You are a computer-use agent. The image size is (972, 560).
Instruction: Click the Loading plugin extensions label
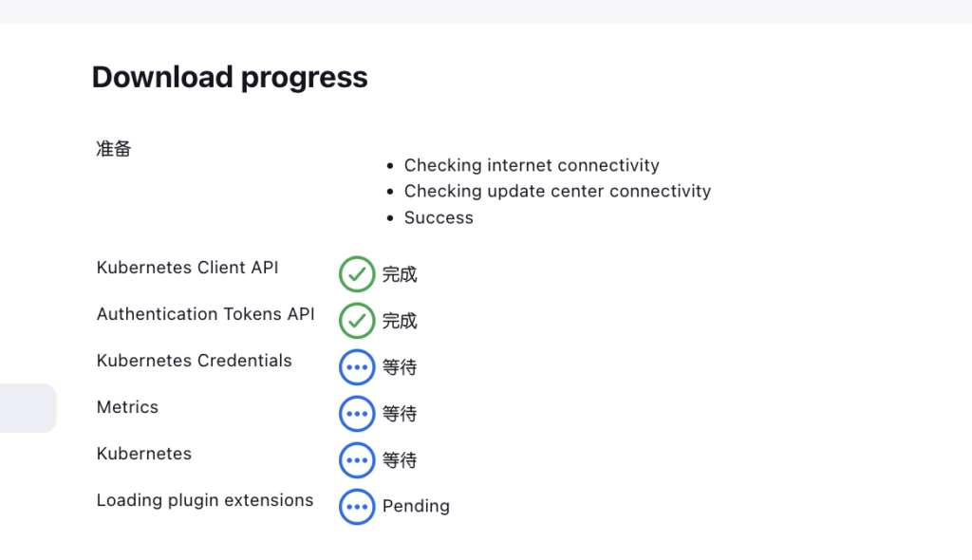tap(205, 500)
